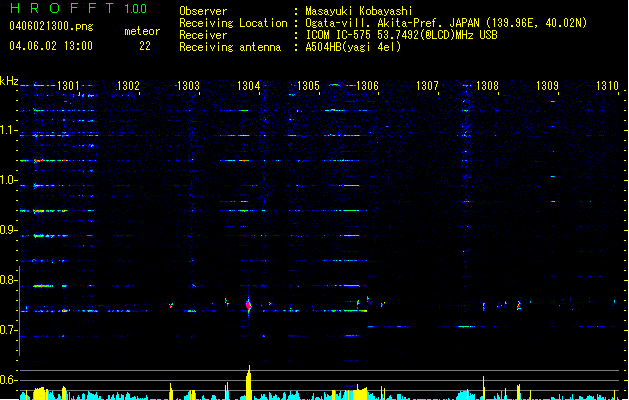The height and width of the screenshot is (400, 629).
Task: Click the 1309 time marker
Action: click(x=547, y=86)
